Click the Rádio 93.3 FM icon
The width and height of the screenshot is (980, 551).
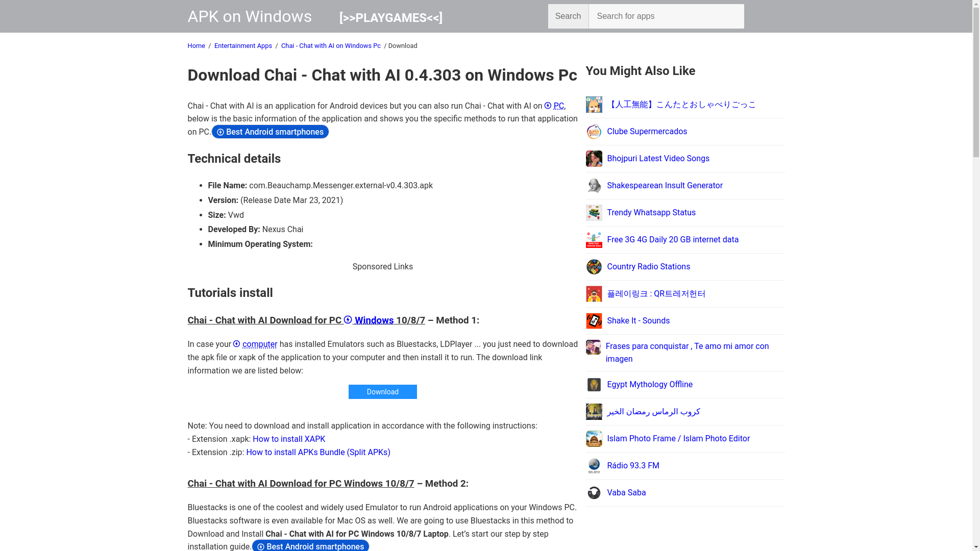[x=594, y=466]
